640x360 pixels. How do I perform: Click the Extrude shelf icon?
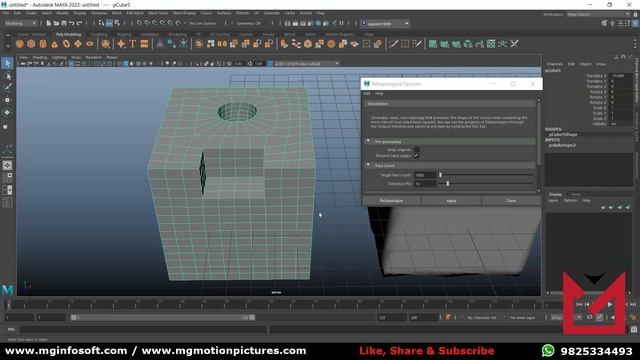click(284, 44)
